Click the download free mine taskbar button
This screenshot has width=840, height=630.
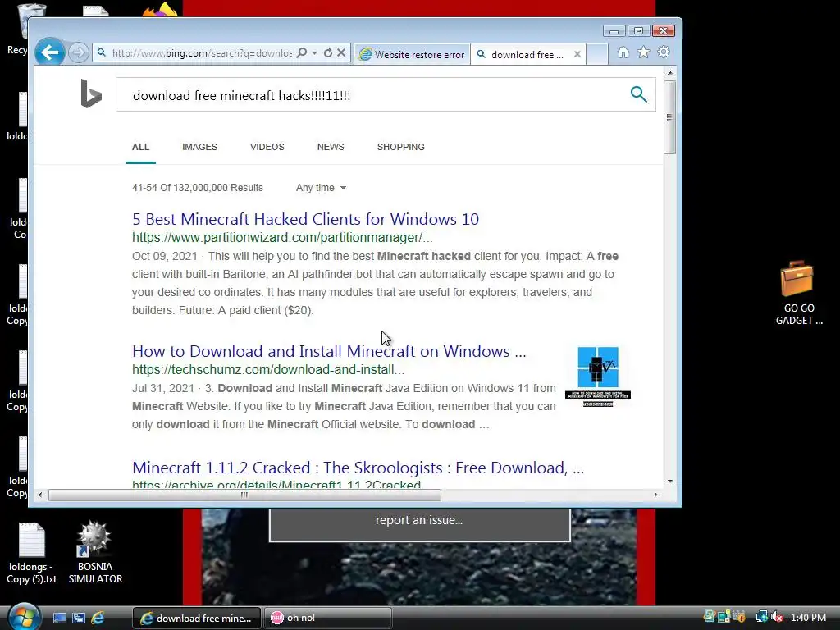point(197,619)
